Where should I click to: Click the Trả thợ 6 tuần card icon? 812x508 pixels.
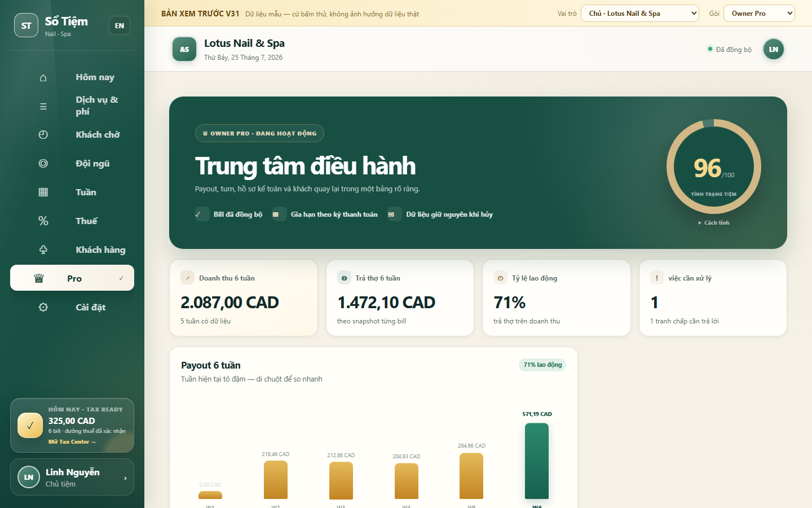coord(344,278)
